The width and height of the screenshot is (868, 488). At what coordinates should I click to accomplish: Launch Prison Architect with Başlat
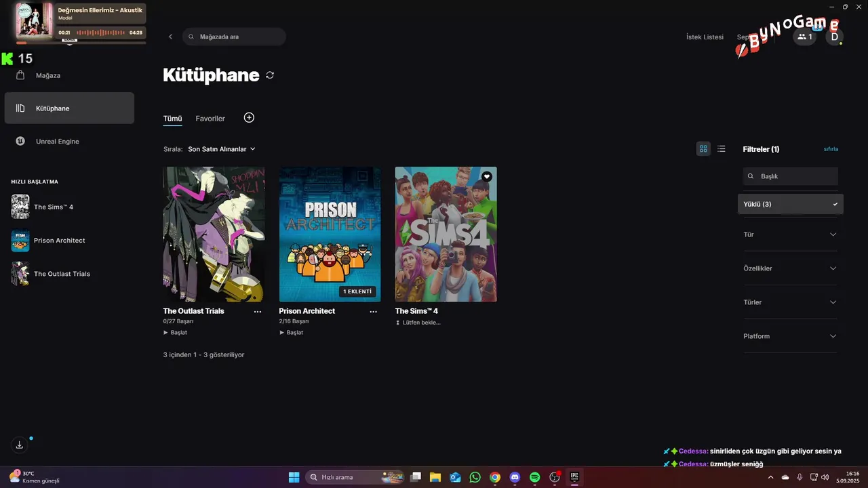(x=292, y=333)
